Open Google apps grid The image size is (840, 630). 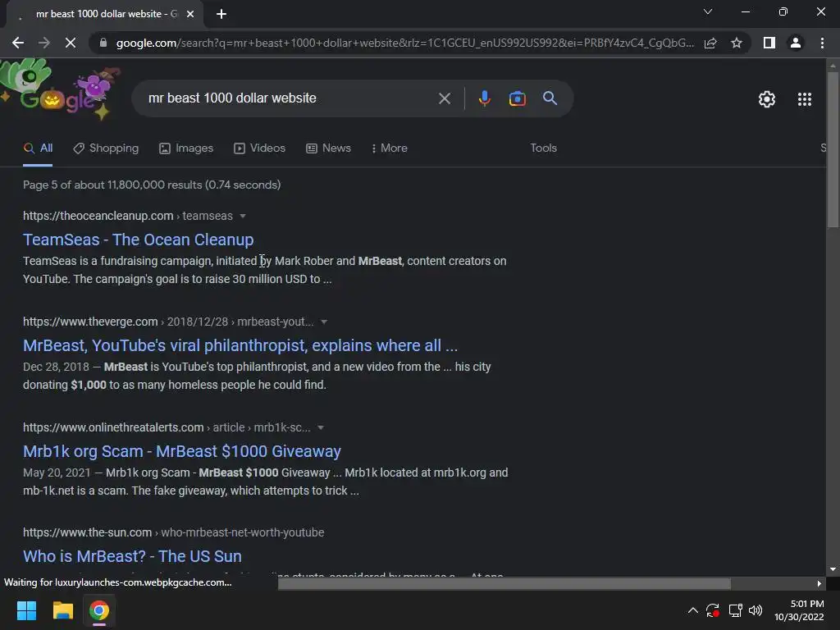coord(804,99)
